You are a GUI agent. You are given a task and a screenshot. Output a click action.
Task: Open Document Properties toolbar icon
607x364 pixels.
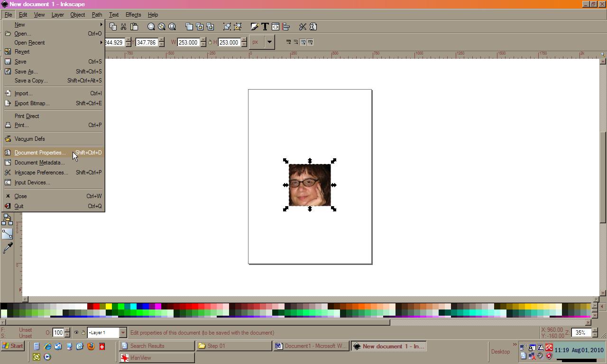pyautogui.click(x=313, y=27)
